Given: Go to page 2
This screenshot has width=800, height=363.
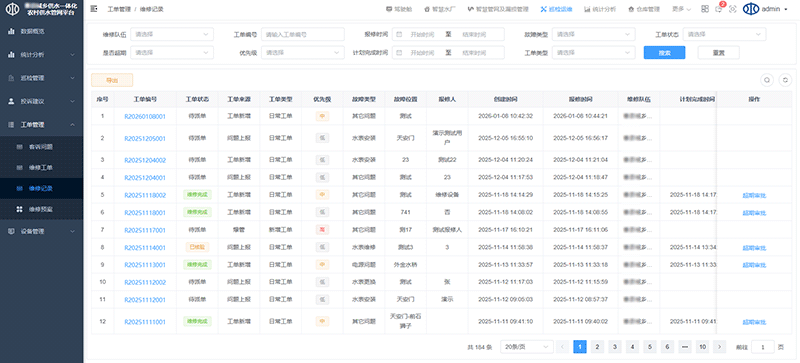Looking at the screenshot, I should point(597,347).
